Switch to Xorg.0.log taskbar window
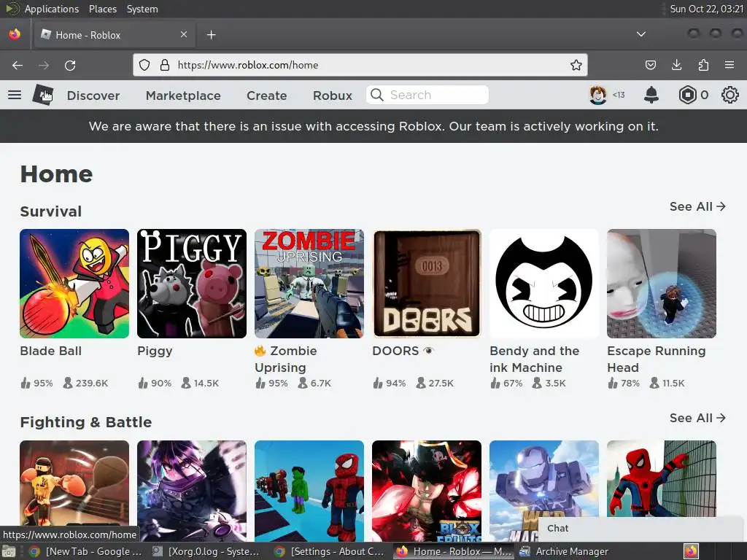Viewport: 747px width, 560px height. coord(206,551)
